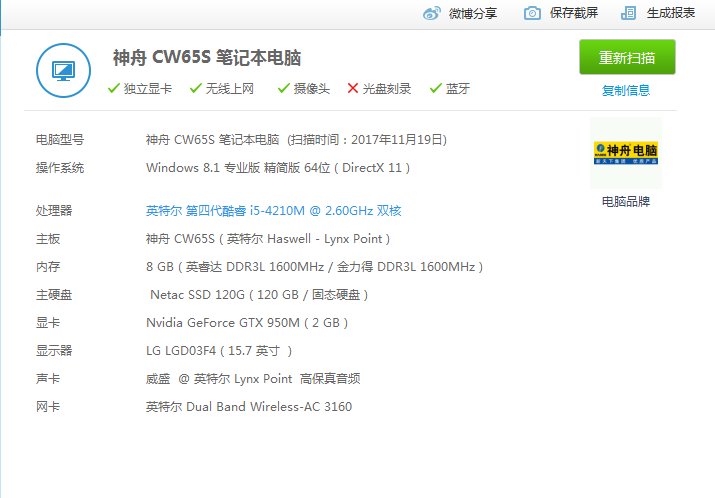Viewport: 715px width, 498px height.
Task: Open the blue i5-4210M processor link
Action: (x=274, y=211)
